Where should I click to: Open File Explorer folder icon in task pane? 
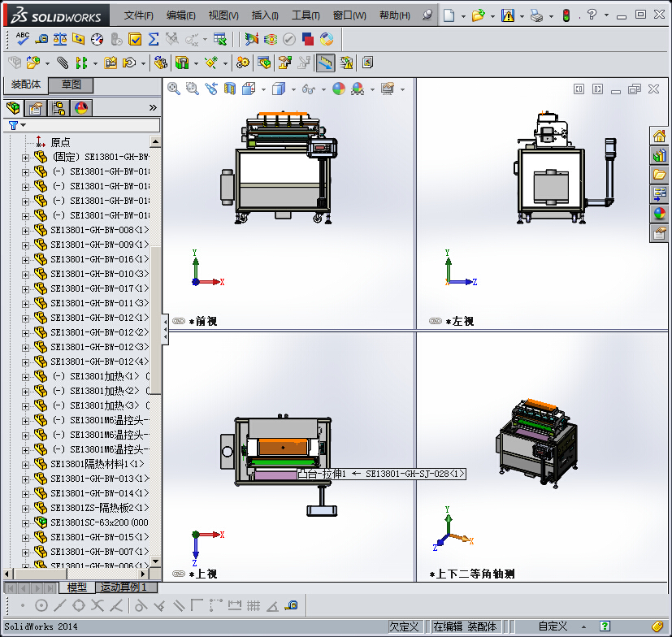[659, 175]
